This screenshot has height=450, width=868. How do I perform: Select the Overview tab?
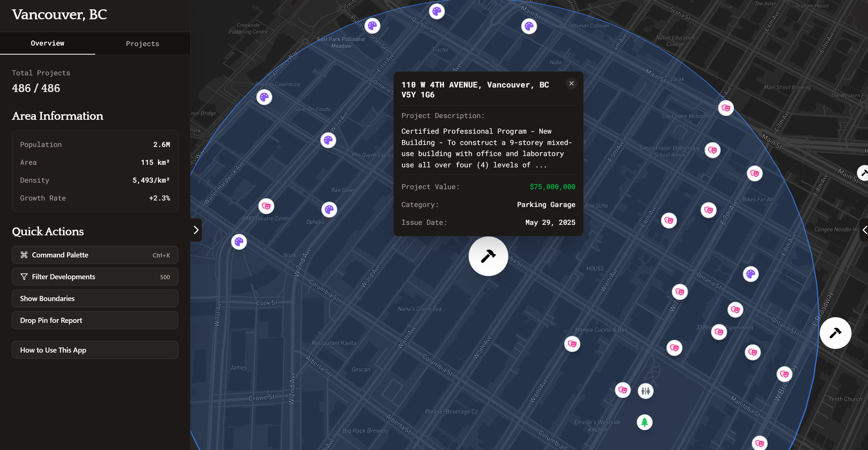point(48,43)
